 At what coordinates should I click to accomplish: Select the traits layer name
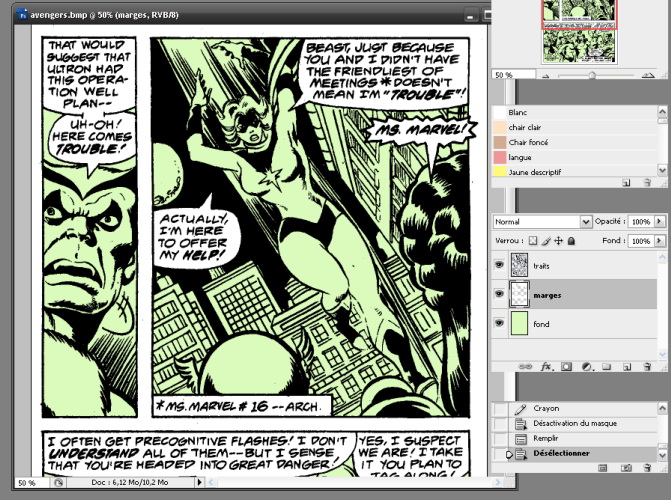click(541, 266)
